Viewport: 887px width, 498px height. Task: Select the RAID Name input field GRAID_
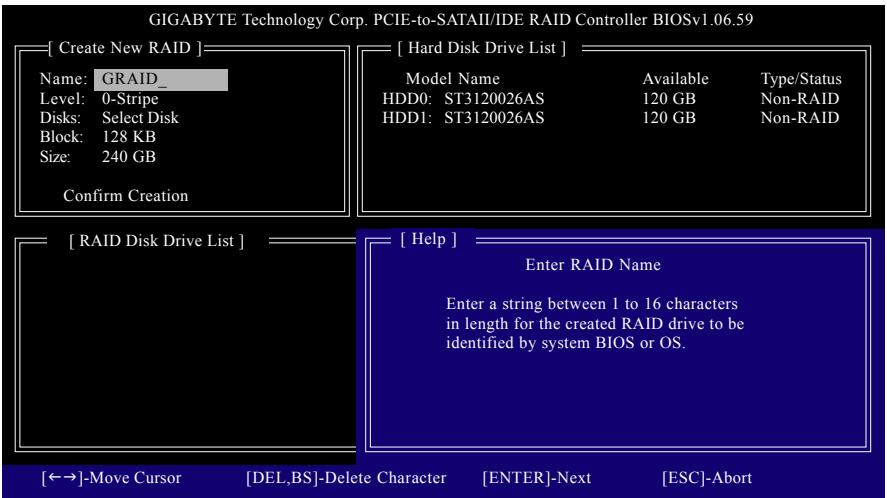161,80
